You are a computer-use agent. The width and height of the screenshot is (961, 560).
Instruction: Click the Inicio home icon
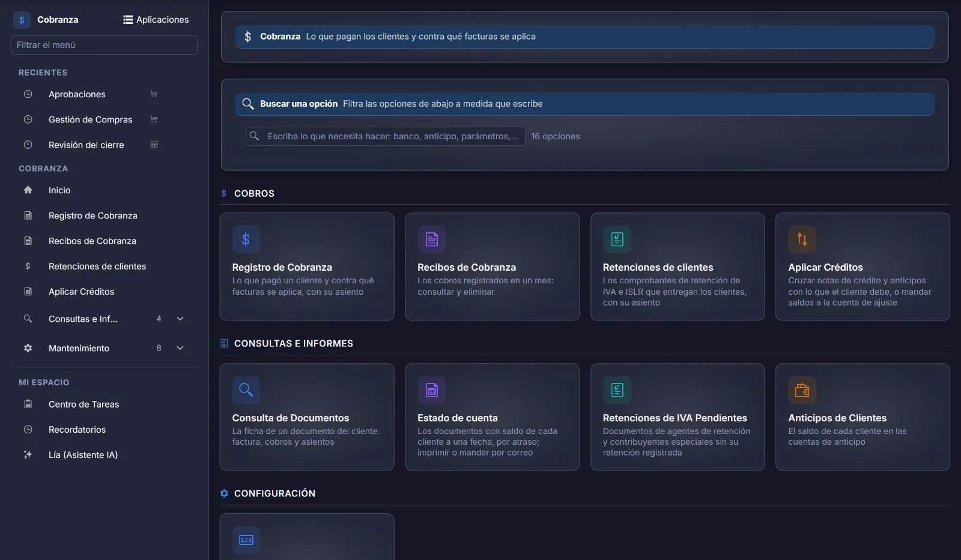tap(28, 190)
